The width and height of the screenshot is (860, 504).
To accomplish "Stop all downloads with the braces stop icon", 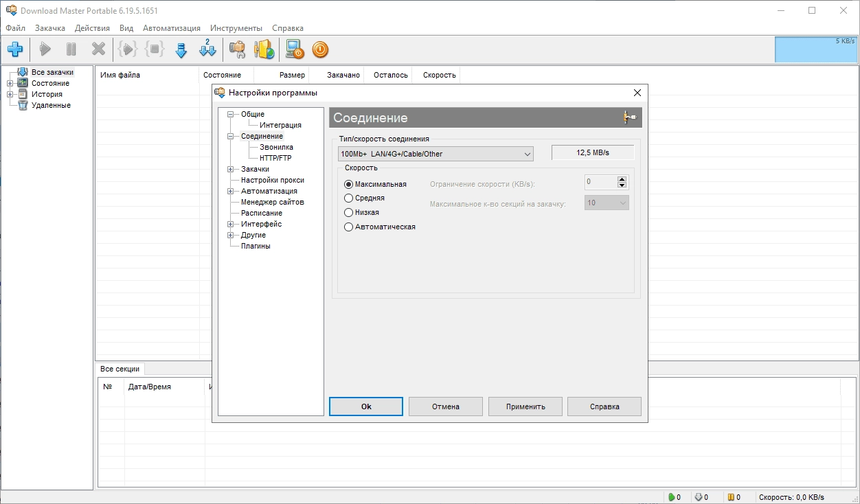I will pyautogui.click(x=155, y=49).
